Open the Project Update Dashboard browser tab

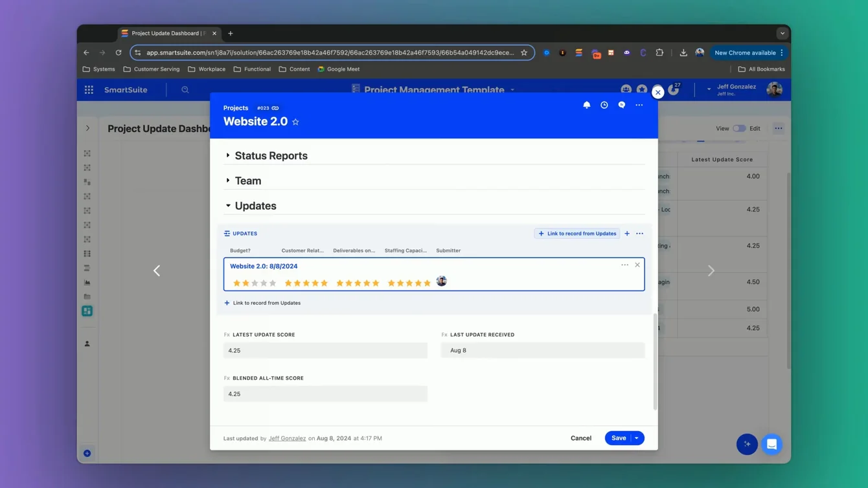pyautogui.click(x=169, y=34)
